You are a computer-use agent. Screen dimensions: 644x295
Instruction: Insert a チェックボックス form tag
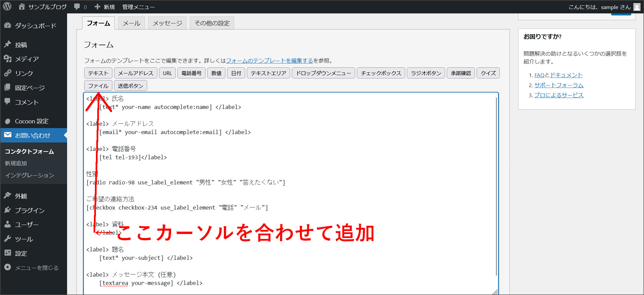(381, 73)
